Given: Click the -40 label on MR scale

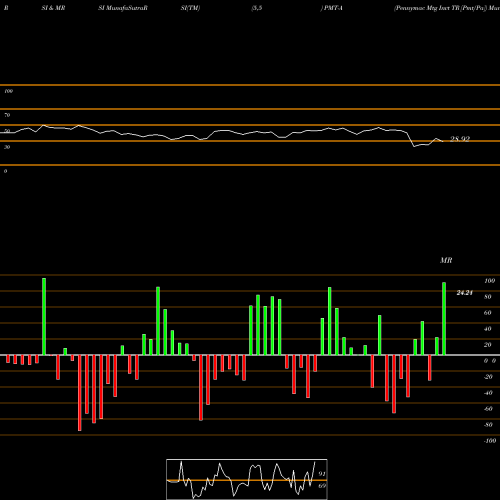Looking at the screenshot, I should 488,393.
